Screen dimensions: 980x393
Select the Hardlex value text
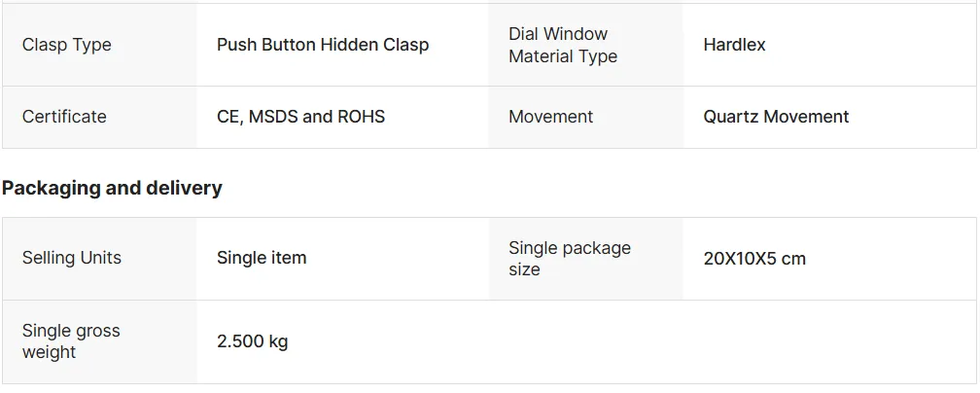[x=734, y=45]
